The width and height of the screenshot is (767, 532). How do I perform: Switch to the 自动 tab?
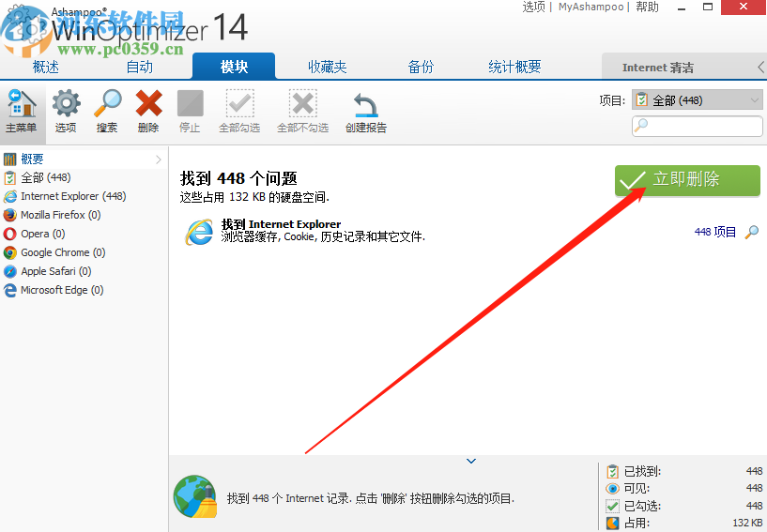[x=139, y=67]
